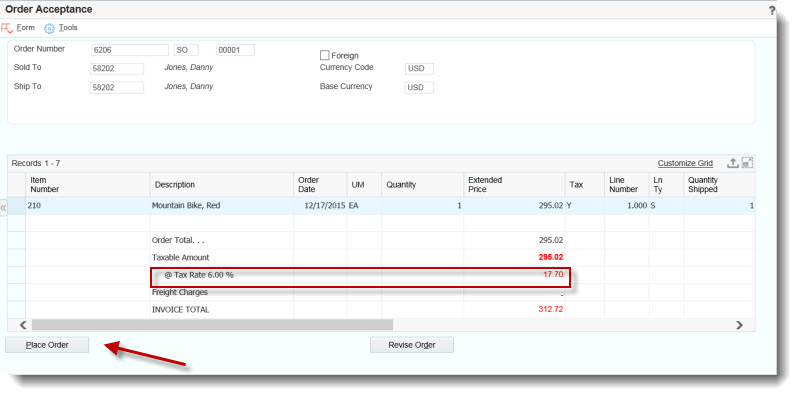Click the row selector for item 210
Viewport: 800px width, 398px height.
pyautogui.click(x=16, y=206)
